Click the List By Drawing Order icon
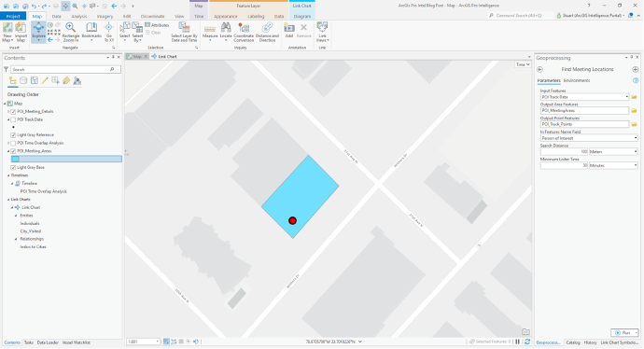This screenshot has width=644, height=349. point(13,81)
